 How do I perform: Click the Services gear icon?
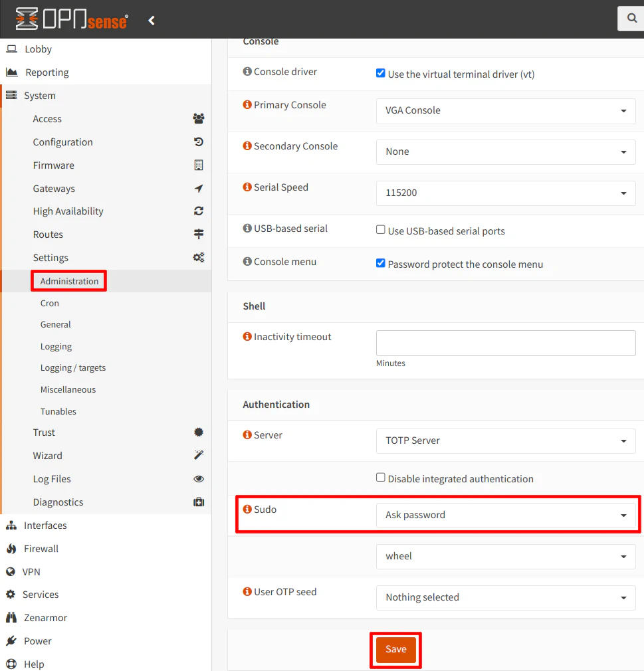pos(11,595)
